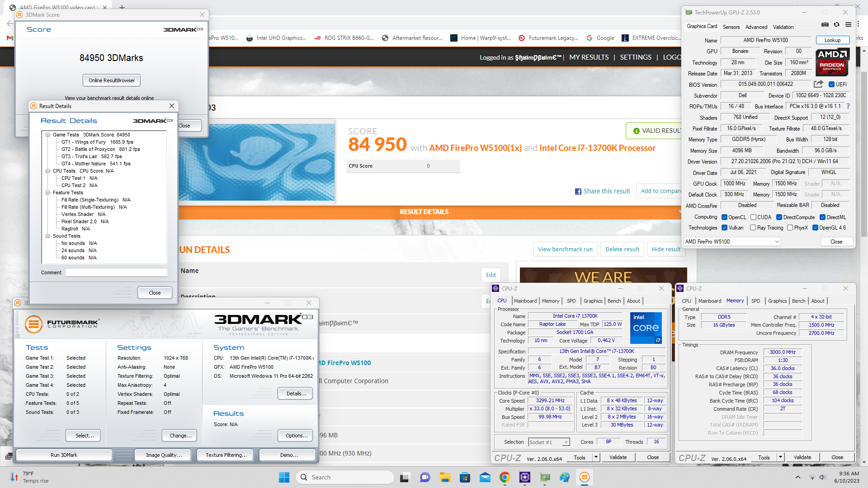Open the Tools dropdown arrow in the CPU tab window
Image resolution: width=868 pixels, height=488 pixels.
point(596,457)
